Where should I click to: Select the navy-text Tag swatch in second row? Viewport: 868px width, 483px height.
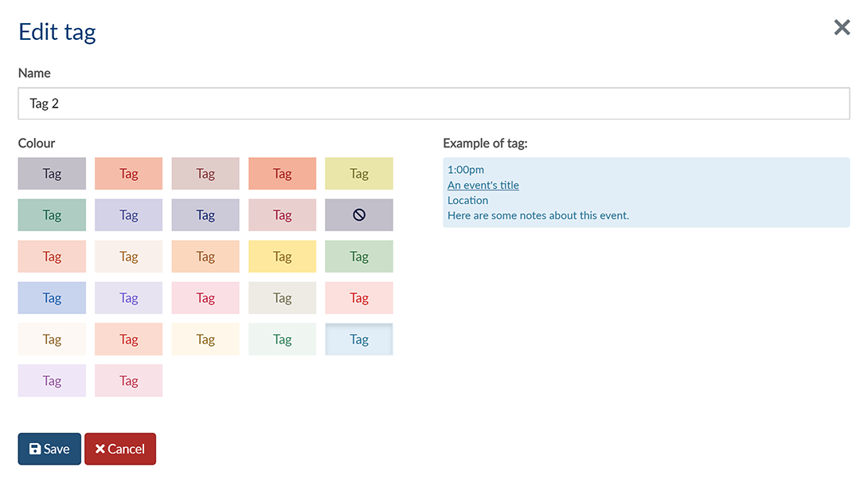pyautogui.click(x=205, y=215)
